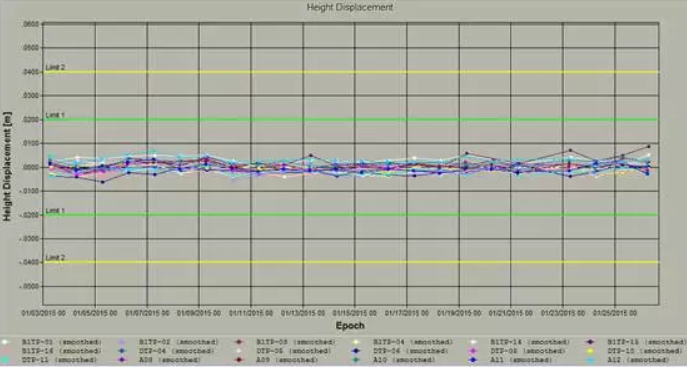Click the DTP-10 yellow legend marker
Viewport: 687px width, 367px height.
click(x=590, y=351)
